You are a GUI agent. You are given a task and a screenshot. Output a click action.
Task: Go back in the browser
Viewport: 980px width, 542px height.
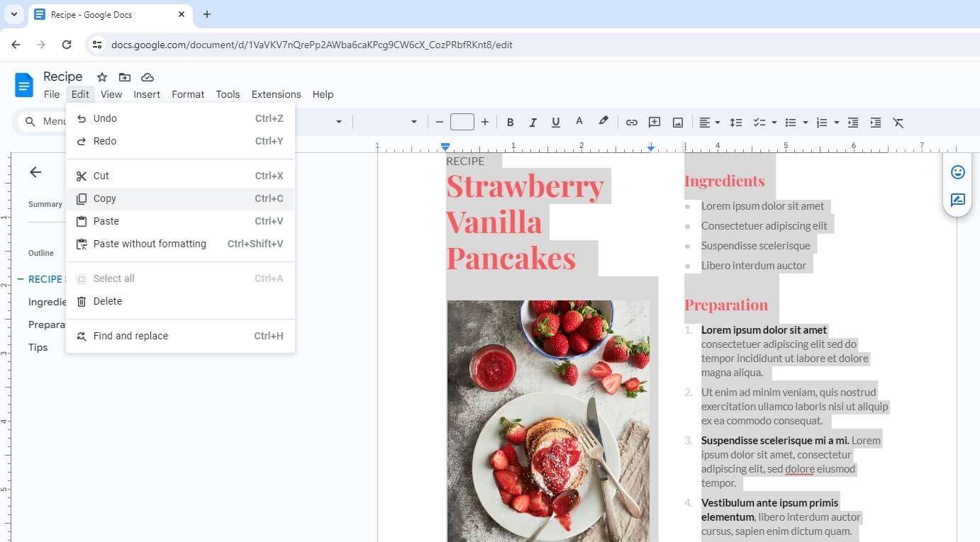tap(16, 45)
